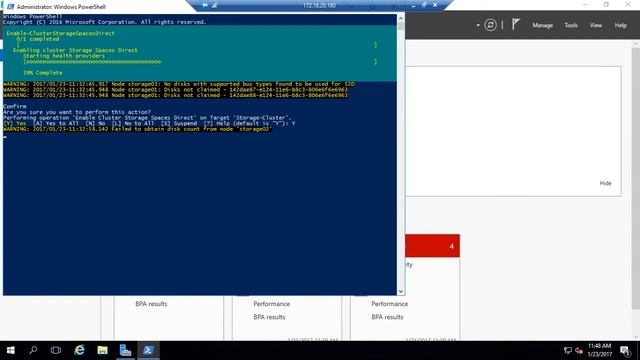Click 'Enable-ClusterStorageSpacesDirect' progress heading

tap(60, 33)
